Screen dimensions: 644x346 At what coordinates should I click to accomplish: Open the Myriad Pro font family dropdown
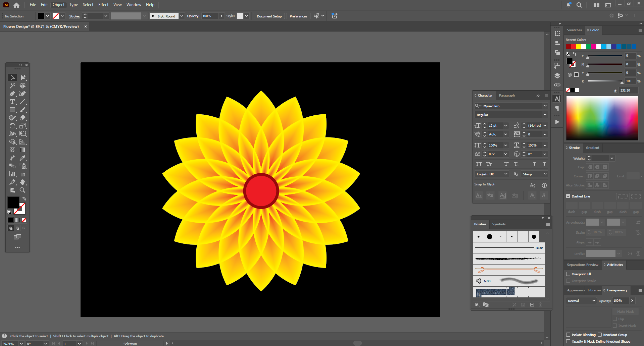point(545,106)
